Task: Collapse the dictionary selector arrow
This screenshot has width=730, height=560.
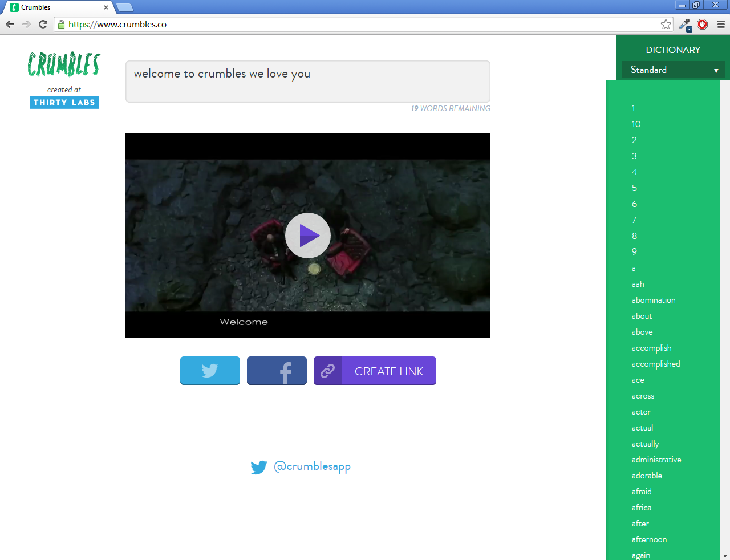Action: pyautogui.click(x=716, y=70)
